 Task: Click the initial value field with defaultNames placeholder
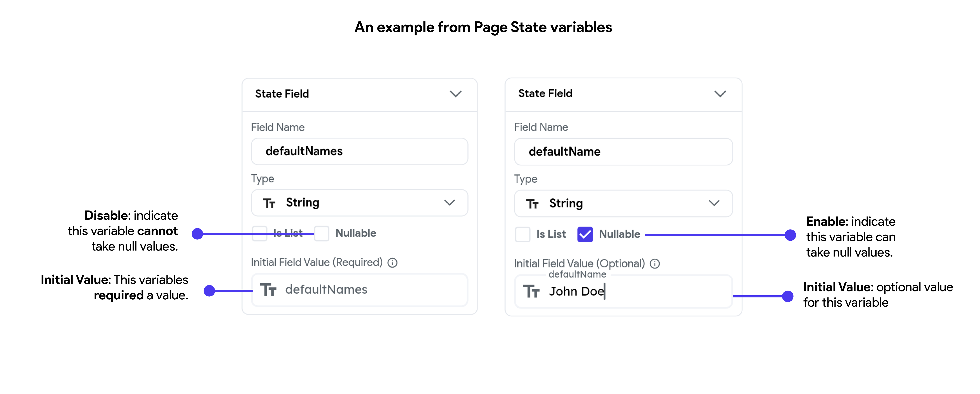coord(359,290)
